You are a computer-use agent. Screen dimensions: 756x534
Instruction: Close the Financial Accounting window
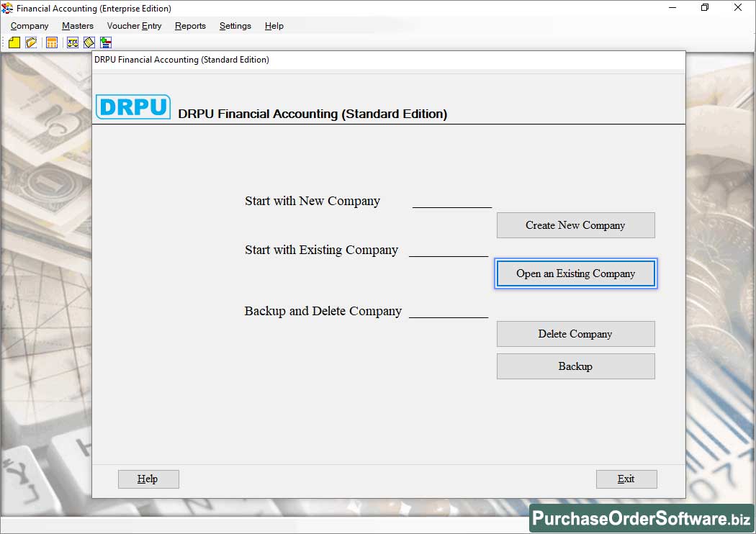coord(738,8)
